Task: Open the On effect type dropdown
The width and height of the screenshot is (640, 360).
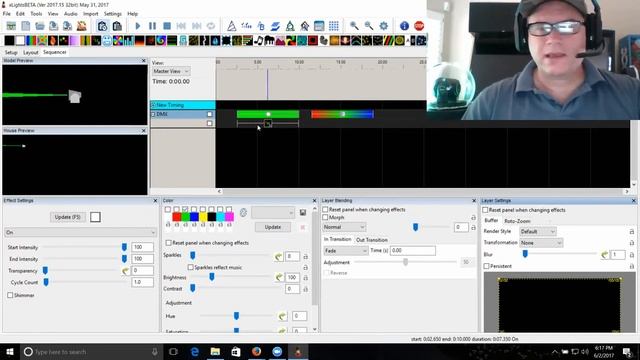Action: 80,232
